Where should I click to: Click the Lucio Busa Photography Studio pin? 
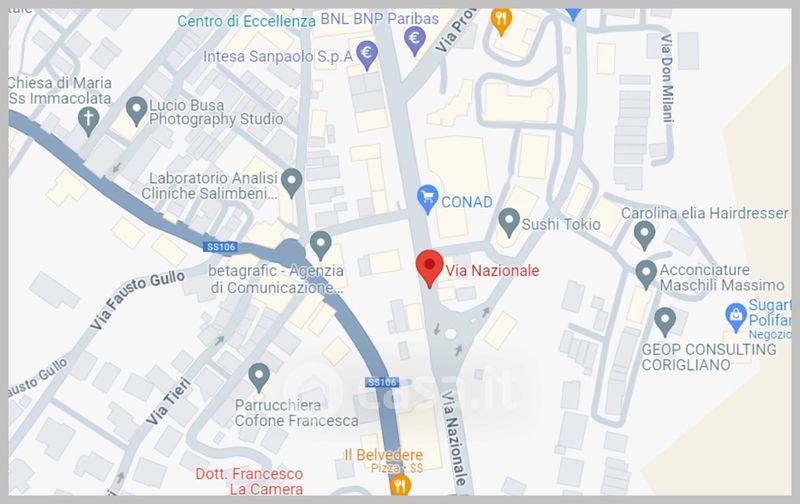(136, 111)
